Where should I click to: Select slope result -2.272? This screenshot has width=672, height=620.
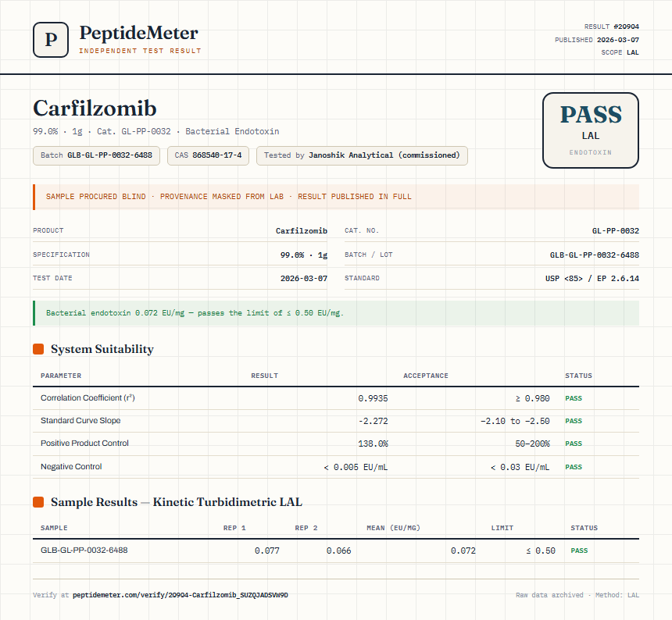(373, 421)
